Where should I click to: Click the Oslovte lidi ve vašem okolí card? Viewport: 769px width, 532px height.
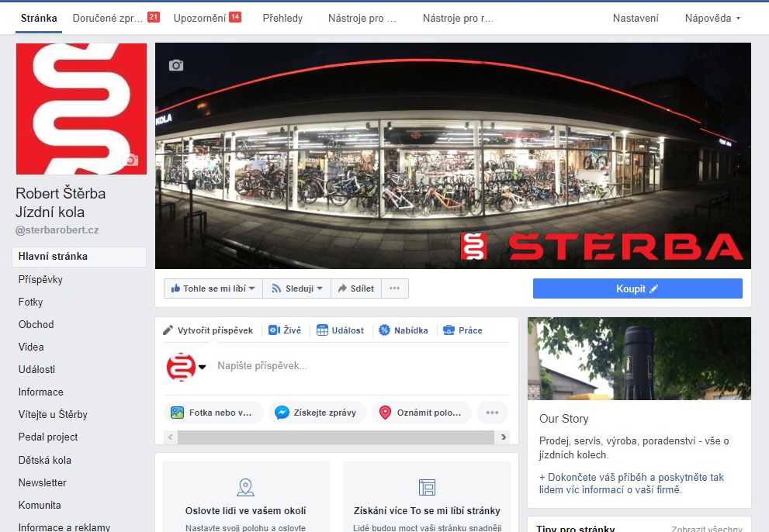pyautogui.click(x=246, y=496)
